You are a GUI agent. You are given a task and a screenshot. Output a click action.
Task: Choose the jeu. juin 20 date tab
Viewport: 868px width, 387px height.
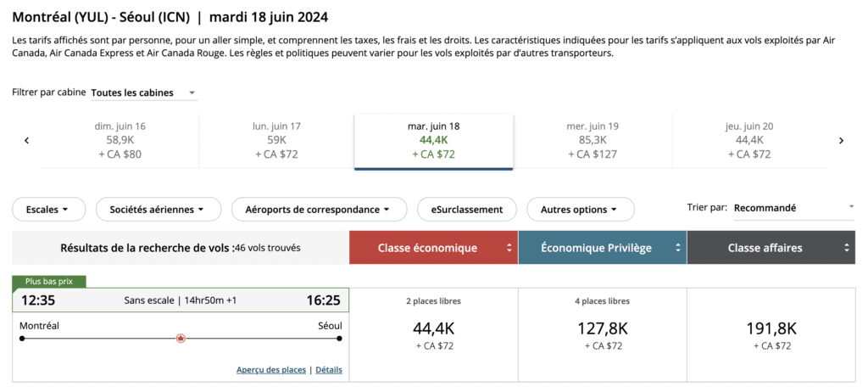749,140
